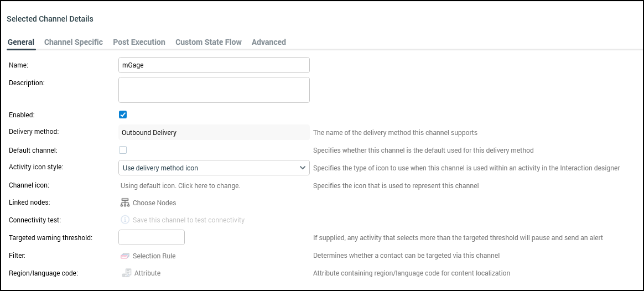
Task: Switch to the Channel Specific tab
Action: pos(74,42)
